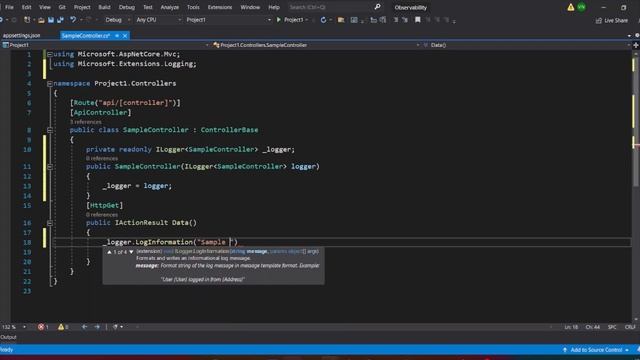This screenshot has height=360, width=640.
Task: Open the Build menu
Action: [104, 7]
